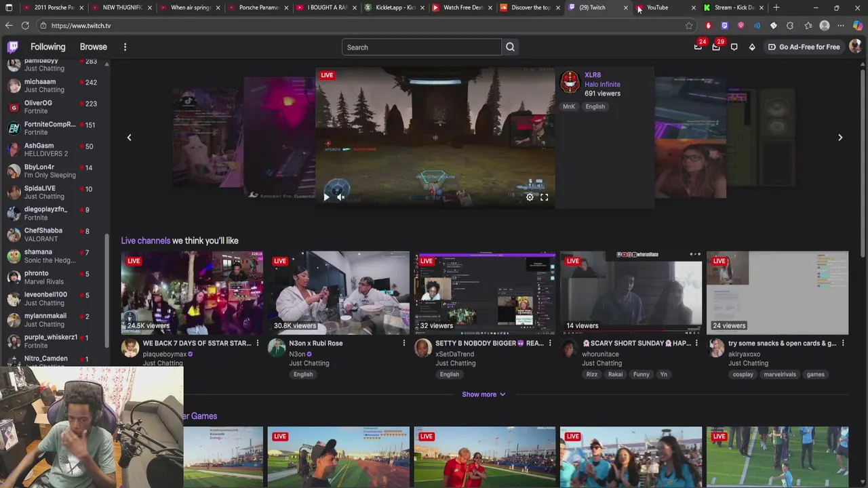Open ChefShabba VALORANT sidebar channel
The image size is (868, 488).
[x=54, y=235]
